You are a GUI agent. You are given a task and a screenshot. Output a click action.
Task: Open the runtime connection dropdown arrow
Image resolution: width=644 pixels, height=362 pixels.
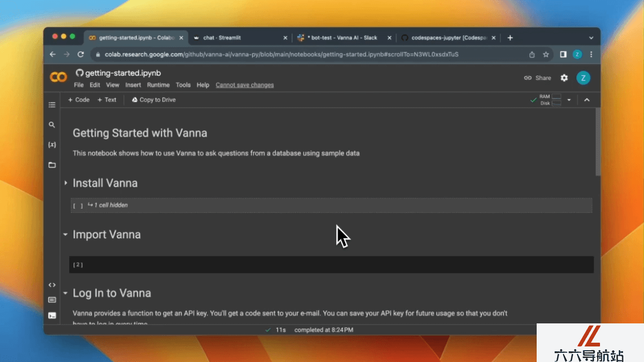pos(569,100)
